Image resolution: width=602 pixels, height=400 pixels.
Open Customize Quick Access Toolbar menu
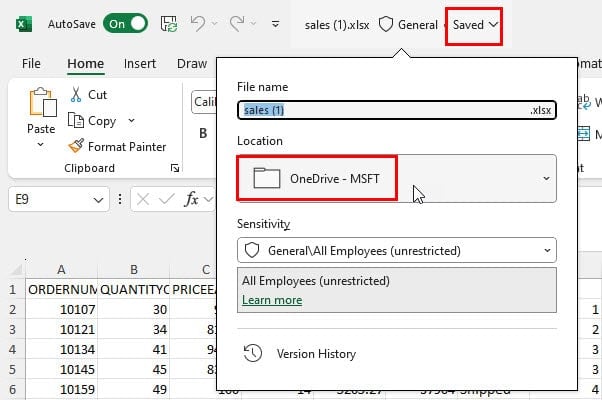275,24
